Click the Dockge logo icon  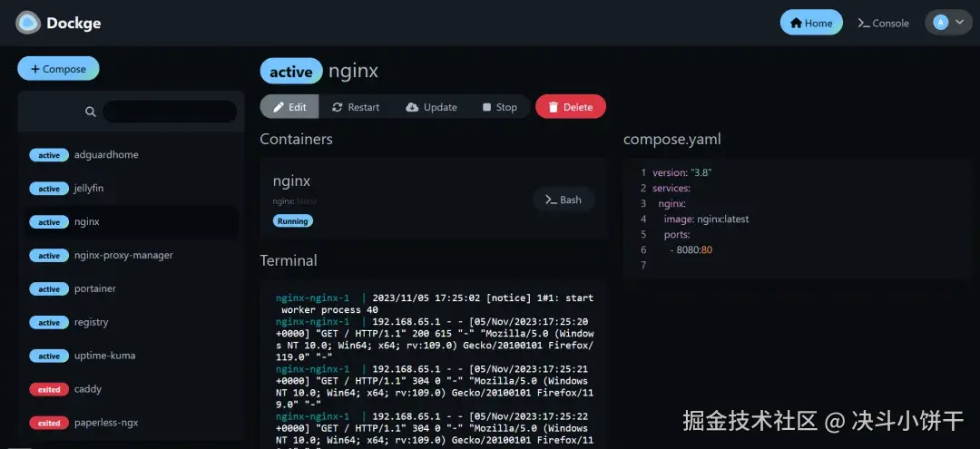tap(28, 23)
